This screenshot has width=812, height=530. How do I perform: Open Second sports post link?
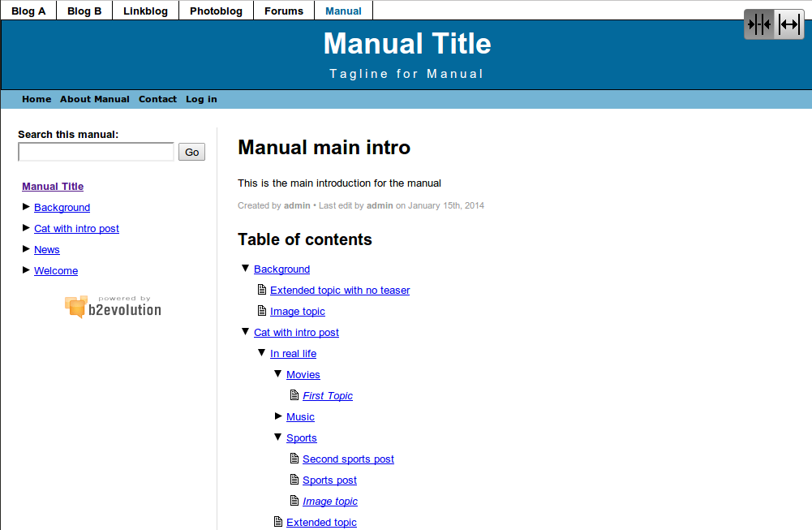pos(348,459)
